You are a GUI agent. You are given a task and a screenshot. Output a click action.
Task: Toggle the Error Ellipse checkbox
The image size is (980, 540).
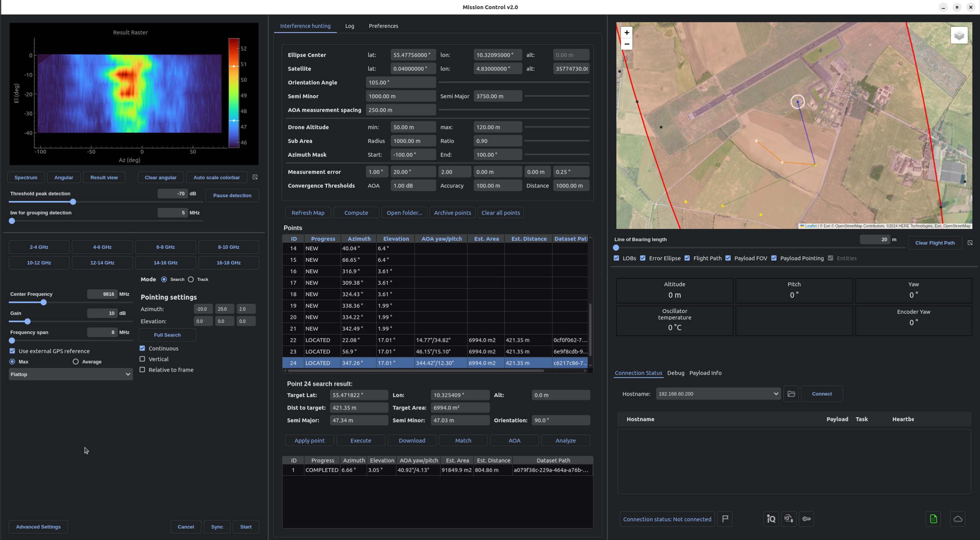coord(643,258)
